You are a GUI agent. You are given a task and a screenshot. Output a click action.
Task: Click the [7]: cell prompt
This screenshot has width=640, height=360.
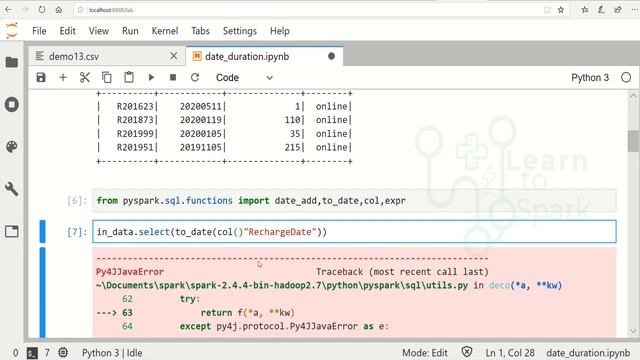coord(77,232)
